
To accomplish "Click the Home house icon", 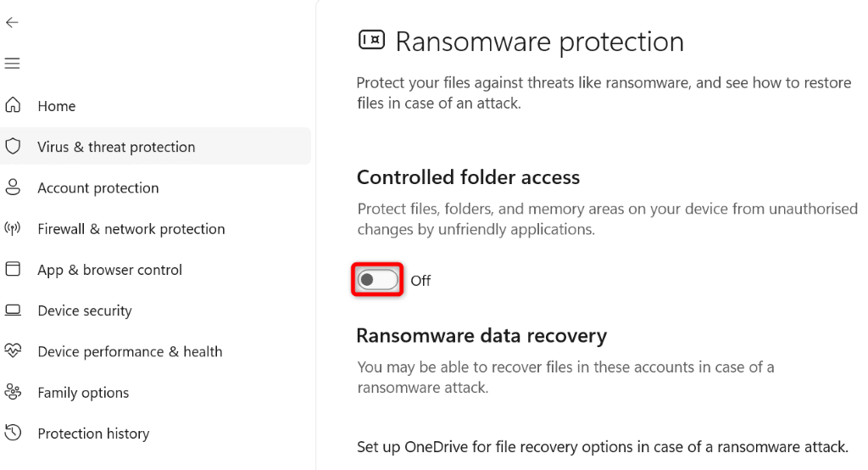I will (x=13, y=105).
